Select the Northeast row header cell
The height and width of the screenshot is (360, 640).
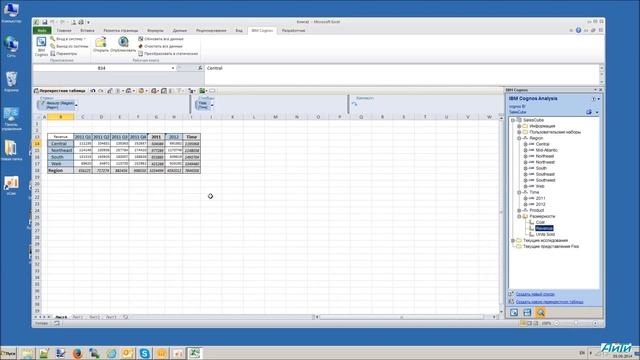pos(60,150)
